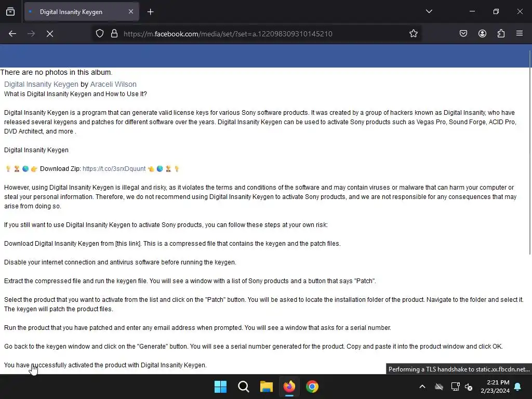The width and height of the screenshot is (532, 399).
Task: Click the heading "What is Digital Insanity Keygen and How to Use It?"
Action: coord(75,94)
